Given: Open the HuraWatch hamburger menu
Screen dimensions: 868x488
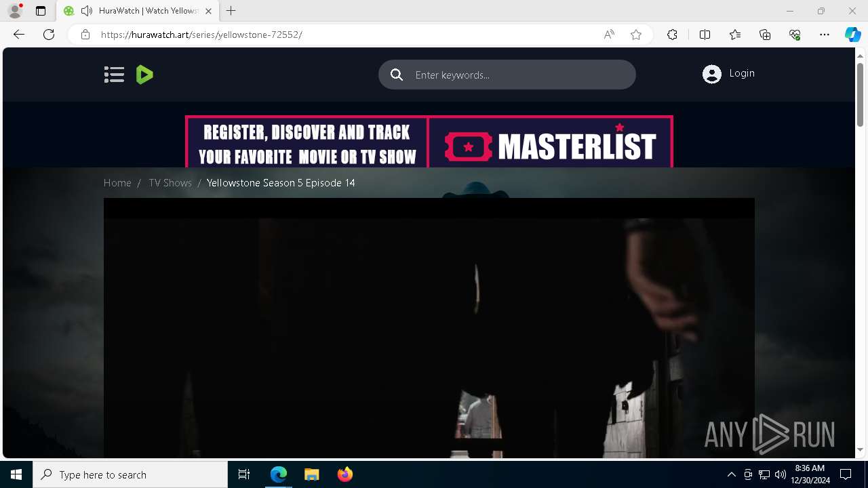Looking at the screenshot, I should coord(114,75).
